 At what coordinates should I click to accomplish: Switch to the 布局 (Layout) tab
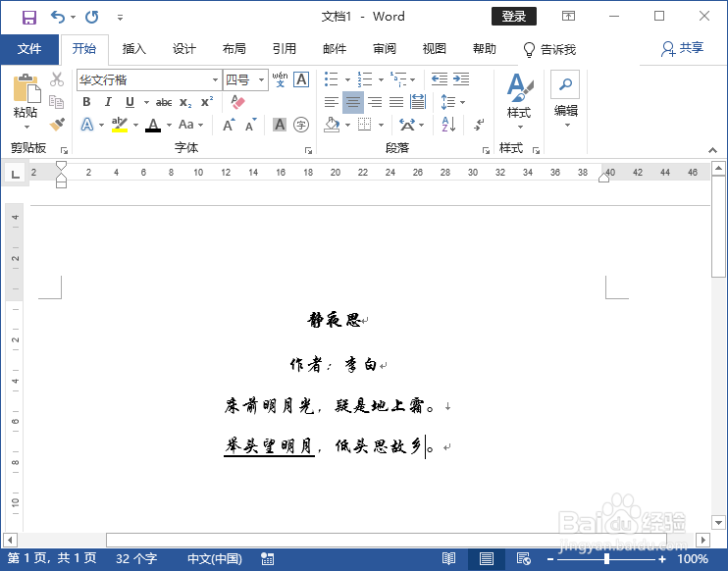pos(234,49)
